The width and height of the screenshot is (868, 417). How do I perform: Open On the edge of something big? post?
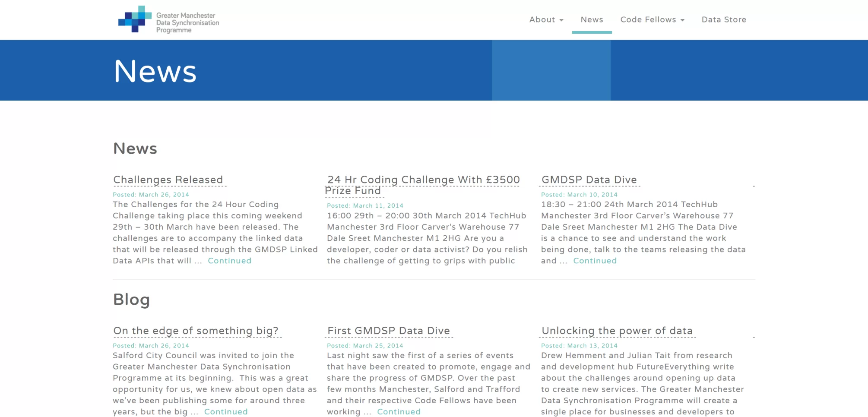pos(196,331)
